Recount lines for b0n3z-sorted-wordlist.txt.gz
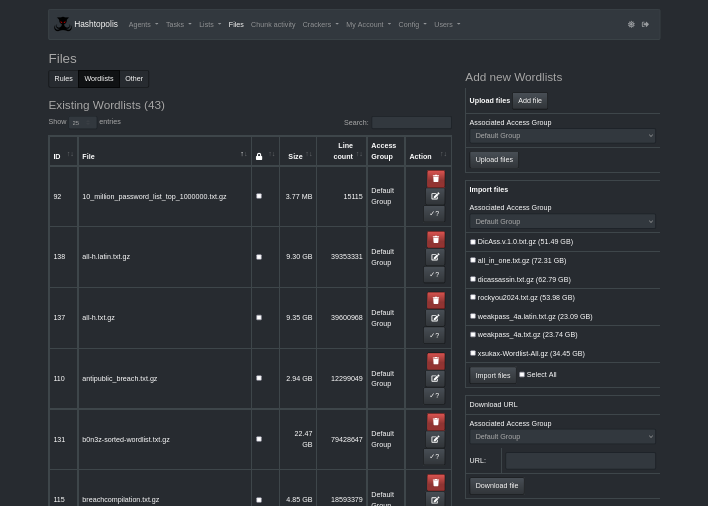 pos(434,457)
